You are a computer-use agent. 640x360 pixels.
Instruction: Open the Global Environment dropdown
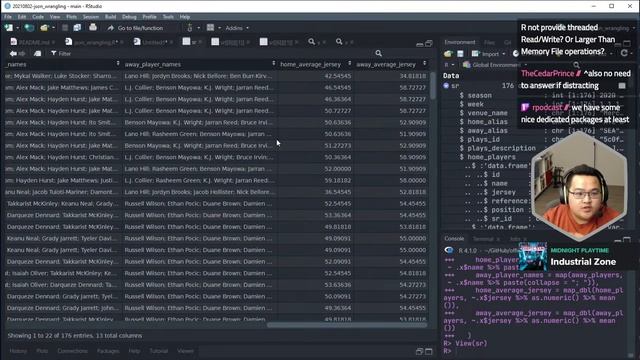coord(526,65)
